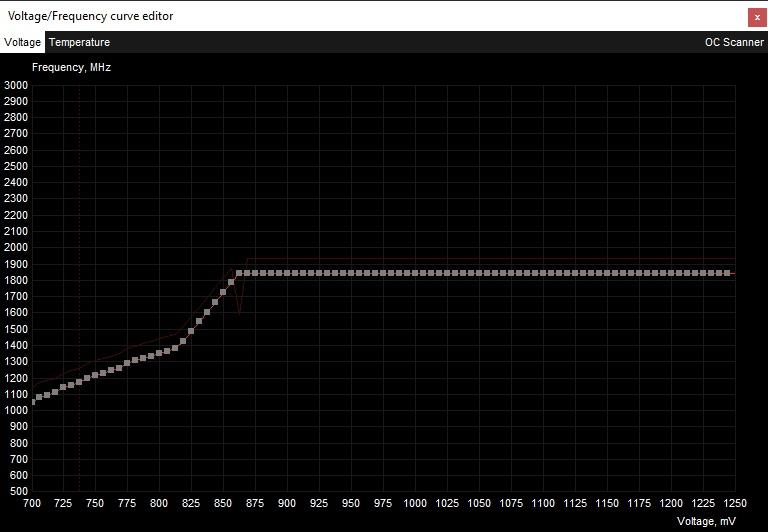Pick the curve point at 1050 mV
Image resolution: width=768 pixels, height=532 pixels.
(479, 273)
